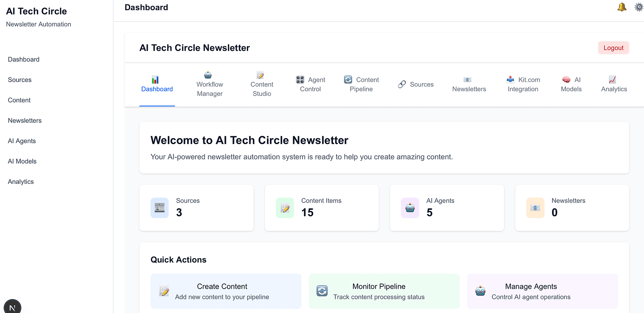Open the Newsletters tab in the top navigation

click(469, 84)
